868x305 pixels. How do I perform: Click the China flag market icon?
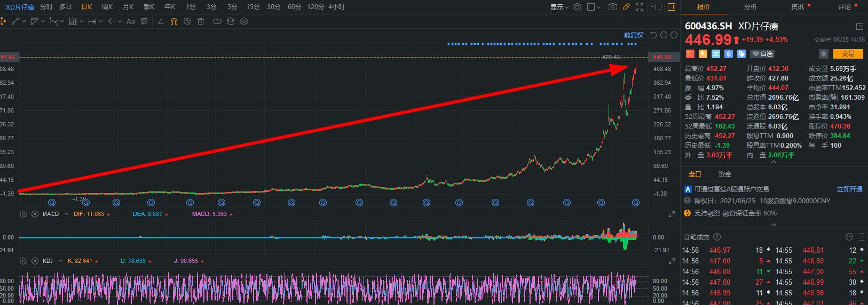click(x=690, y=54)
